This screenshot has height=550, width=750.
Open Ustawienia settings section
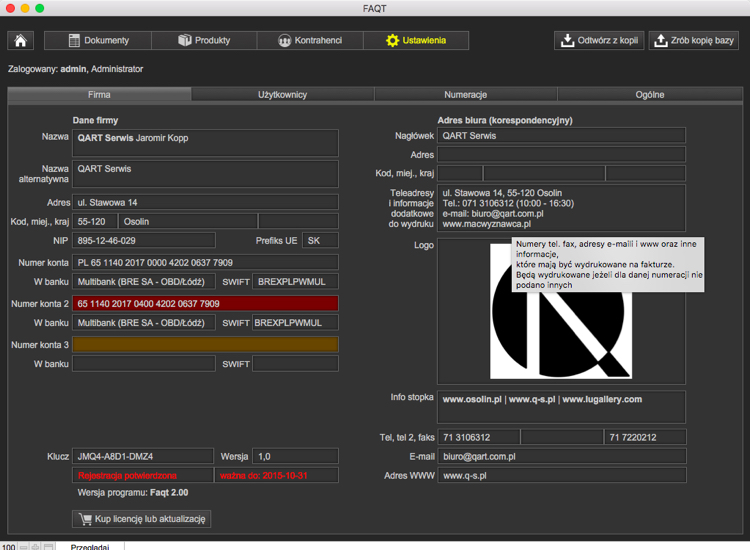(416, 41)
